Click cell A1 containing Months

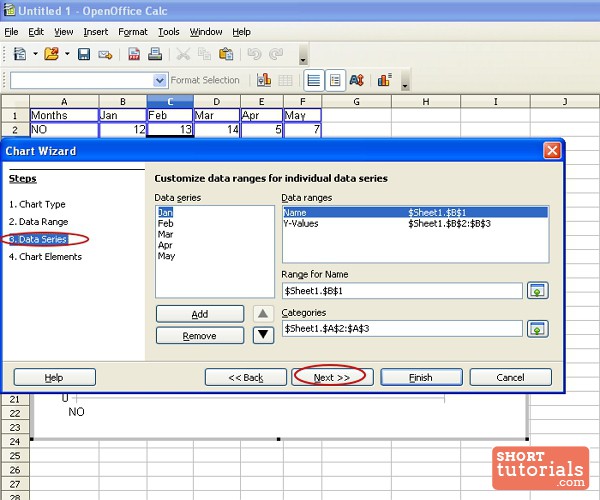click(64, 115)
